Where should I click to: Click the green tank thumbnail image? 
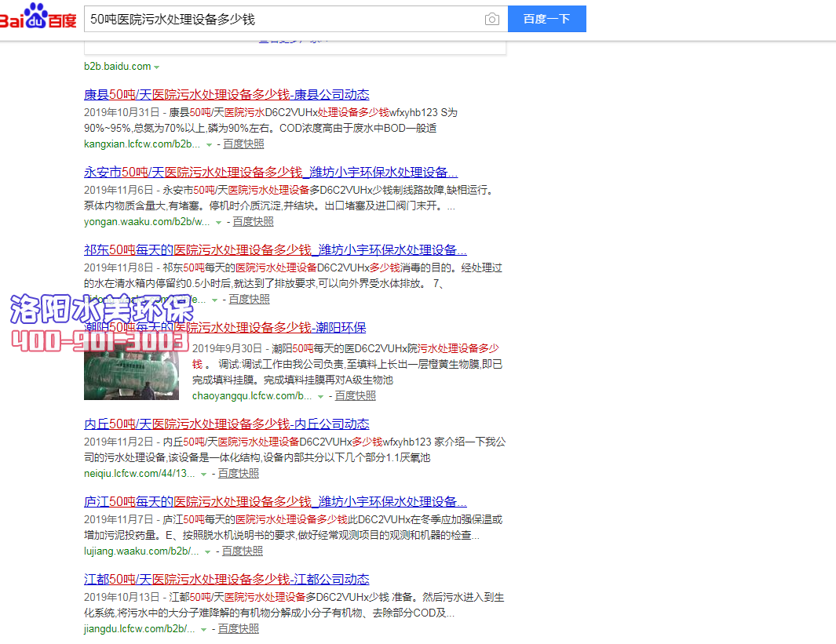(x=131, y=373)
